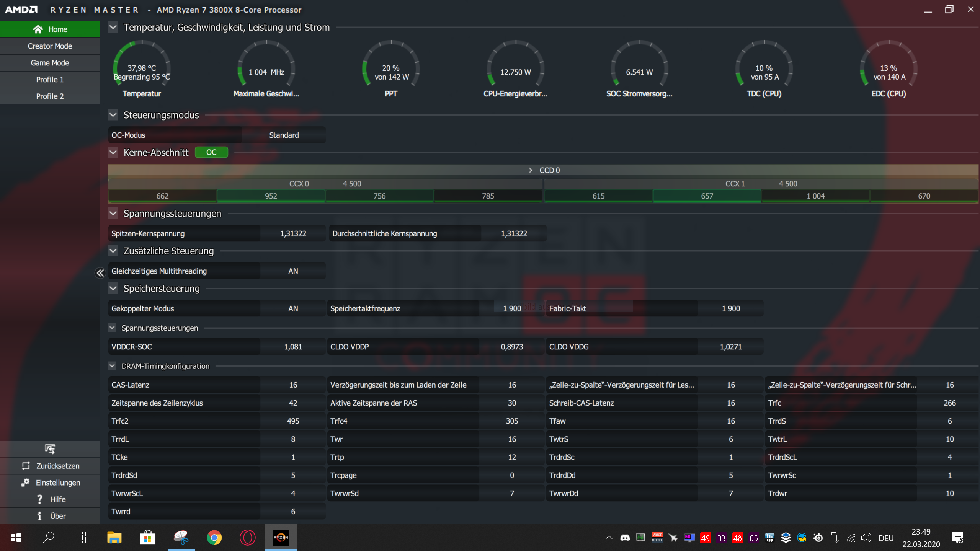This screenshot has height=551, width=980.
Task: Open Google Chrome from the taskbar
Action: click(214, 538)
